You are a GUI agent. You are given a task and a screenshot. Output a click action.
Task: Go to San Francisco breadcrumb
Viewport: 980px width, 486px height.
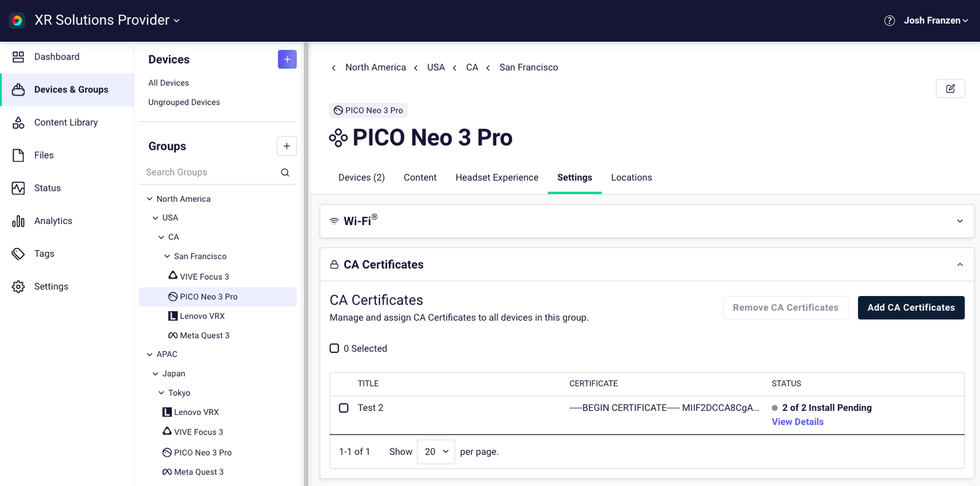pos(528,67)
